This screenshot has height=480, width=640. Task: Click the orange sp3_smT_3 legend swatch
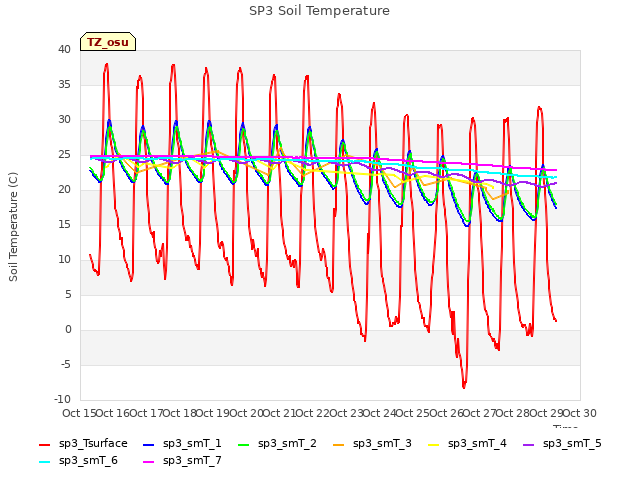[339, 445]
